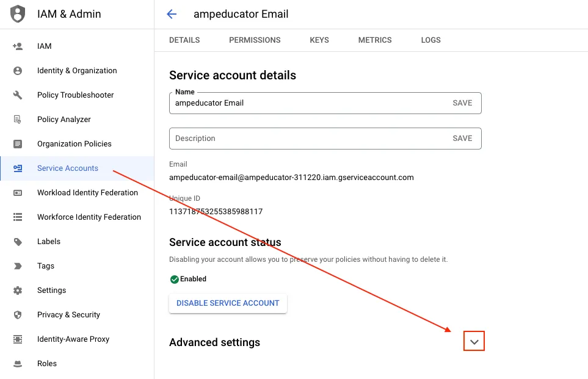
Task: Click the Privacy & Security shield icon
Action: 18,315
